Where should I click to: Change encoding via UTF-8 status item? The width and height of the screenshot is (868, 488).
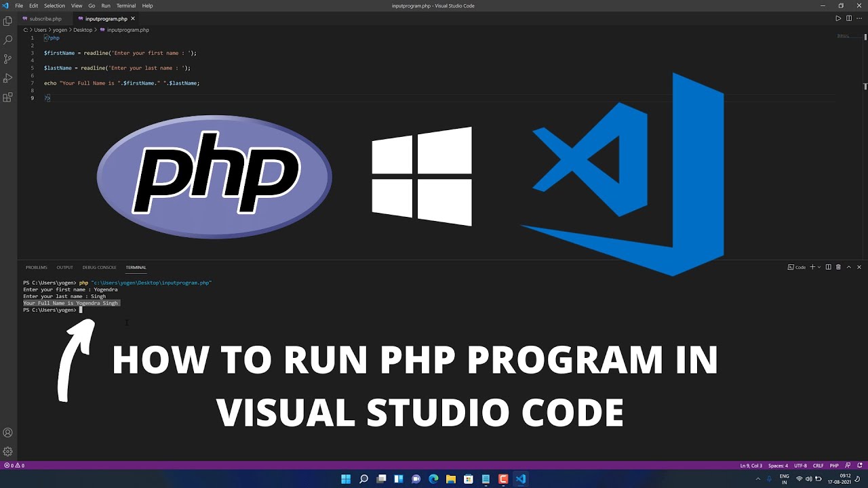click(801, 466)
